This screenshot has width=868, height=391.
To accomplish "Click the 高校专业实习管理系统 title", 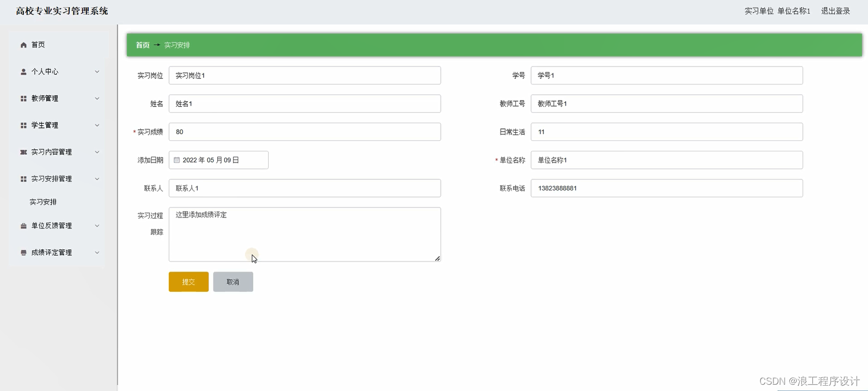I will pyautogui.click(x=62, y=11).
